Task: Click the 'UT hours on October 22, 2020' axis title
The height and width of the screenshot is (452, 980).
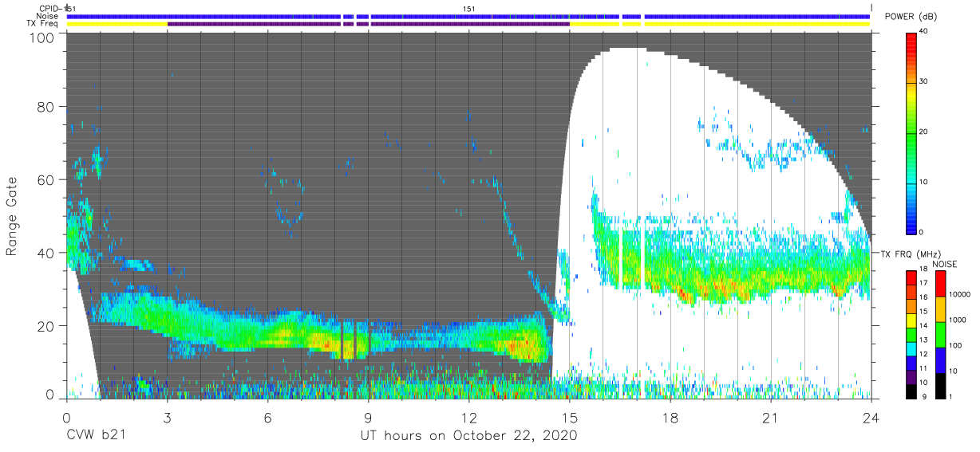Action: (468, 436)
